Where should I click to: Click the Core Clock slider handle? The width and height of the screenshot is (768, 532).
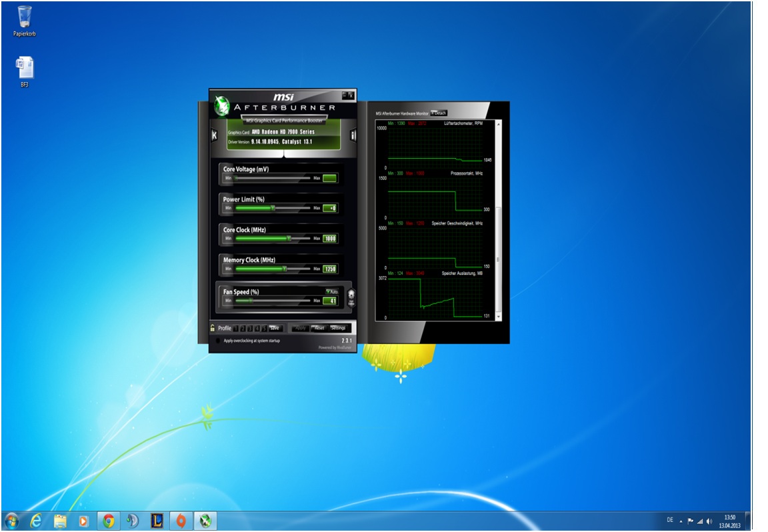click(289, 239)
